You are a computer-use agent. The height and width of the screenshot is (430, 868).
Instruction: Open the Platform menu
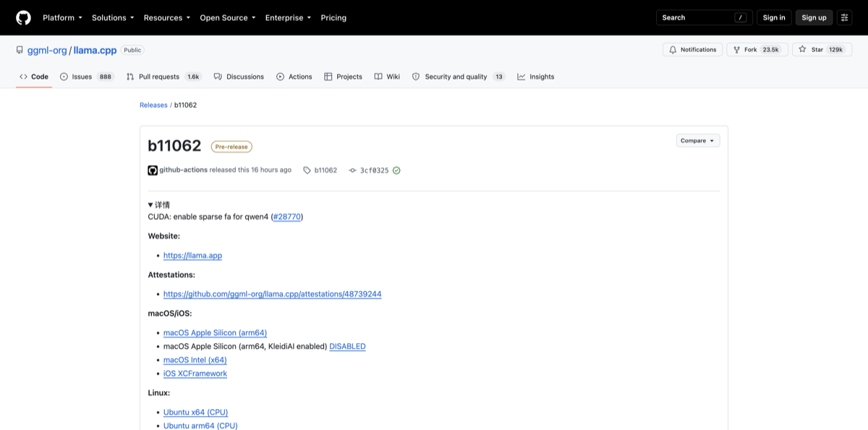click(x=62, y=17)
